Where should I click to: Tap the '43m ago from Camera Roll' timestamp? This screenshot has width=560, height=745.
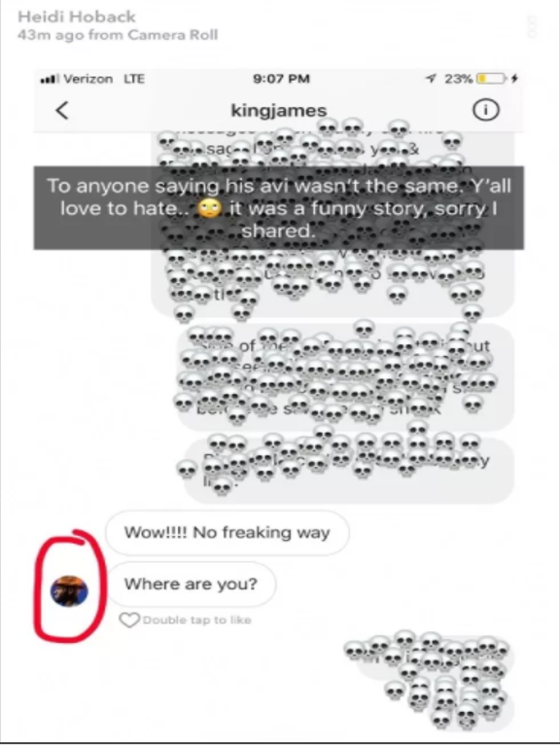(118, 35)
